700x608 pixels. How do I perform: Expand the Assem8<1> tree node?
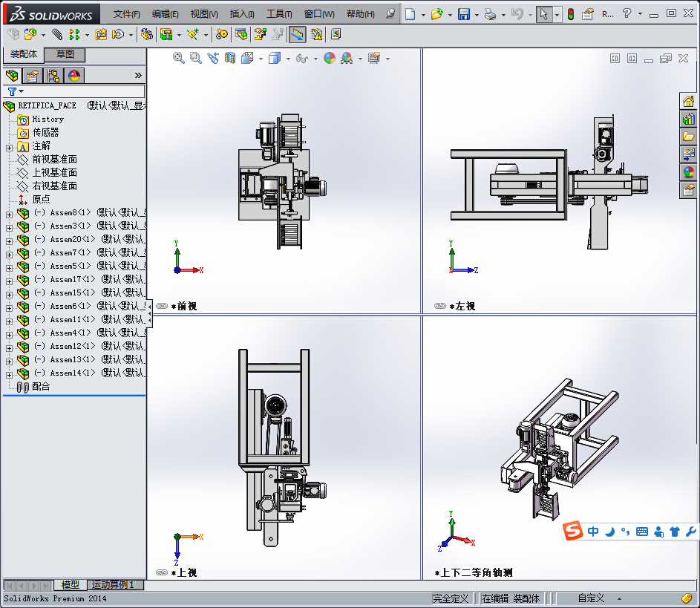[x=9, y=214]
